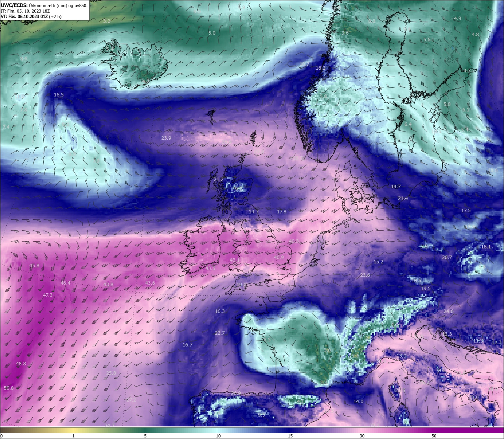Select the 4.8 value in the top right
Image resolution: width=504 pixels, height=439 pixels.
coord(475,35)
